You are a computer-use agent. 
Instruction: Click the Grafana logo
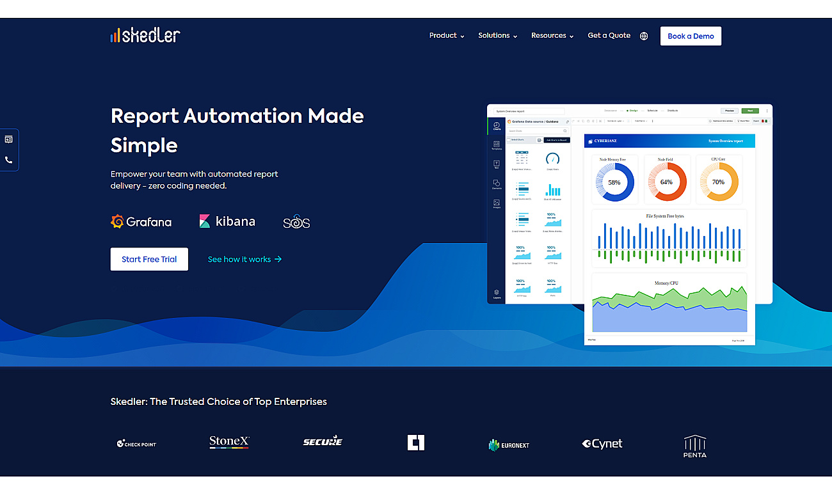click(141, 222)
